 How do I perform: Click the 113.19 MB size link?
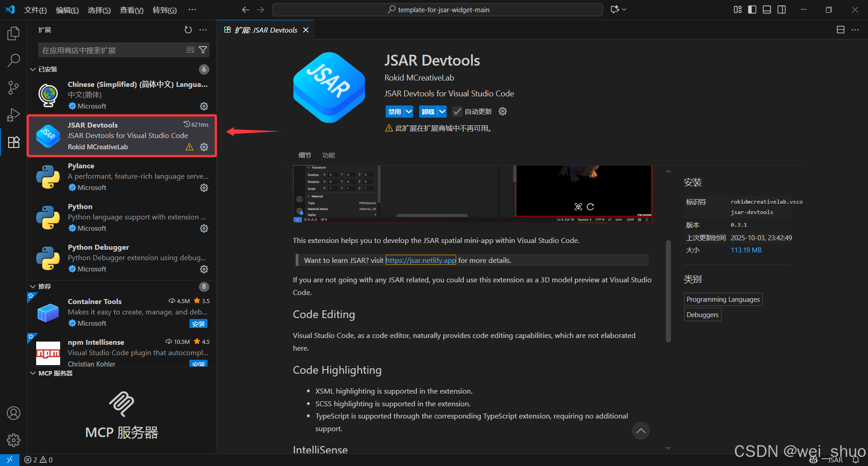tap(746, 250)
